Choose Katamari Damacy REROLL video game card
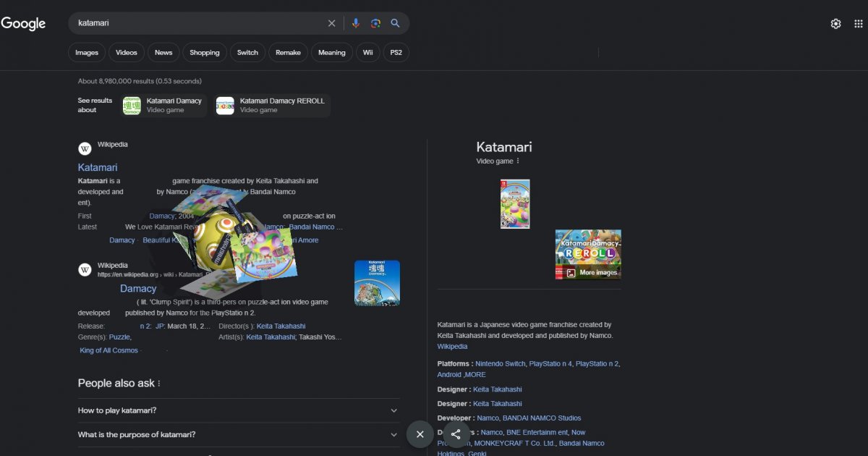The width and height of the screenshot is (868, 456). point(272,106)
